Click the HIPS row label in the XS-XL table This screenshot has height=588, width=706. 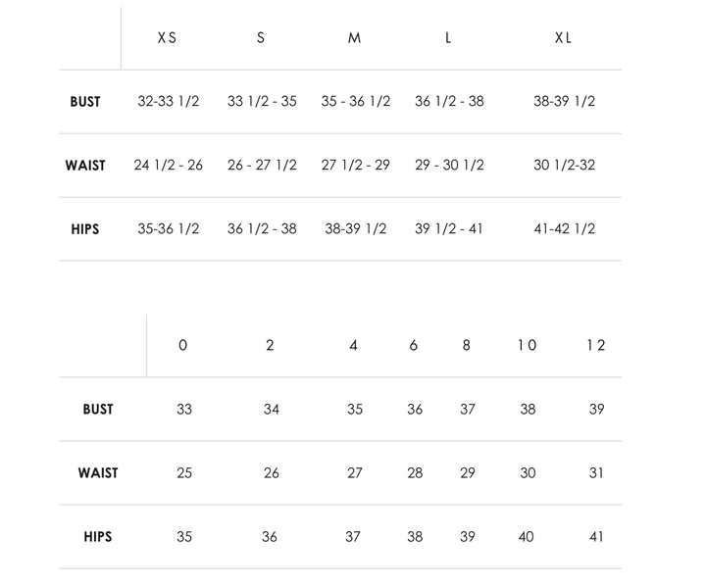85,229
